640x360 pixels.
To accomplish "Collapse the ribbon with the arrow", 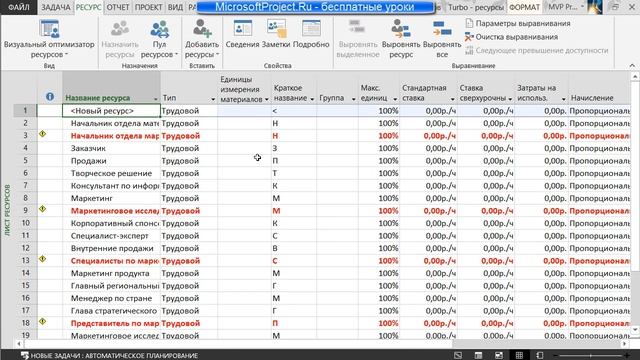I will pos(632,65).
